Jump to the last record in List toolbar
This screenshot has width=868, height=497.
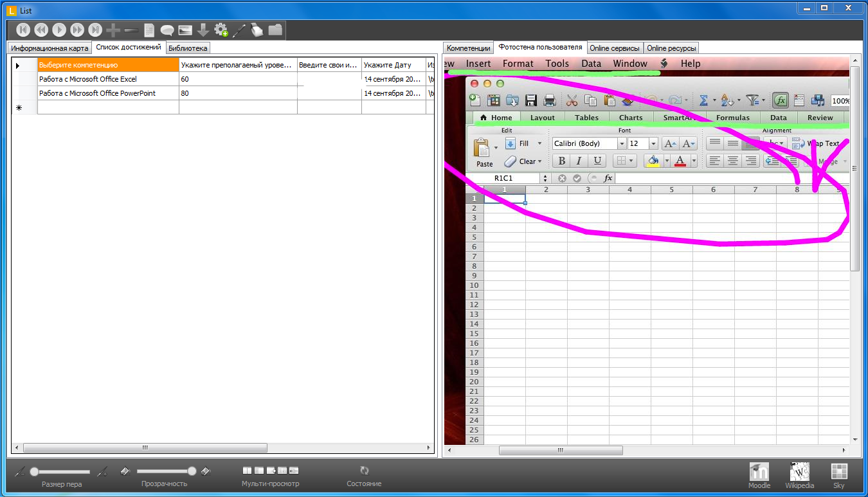(x=95, y=30)
